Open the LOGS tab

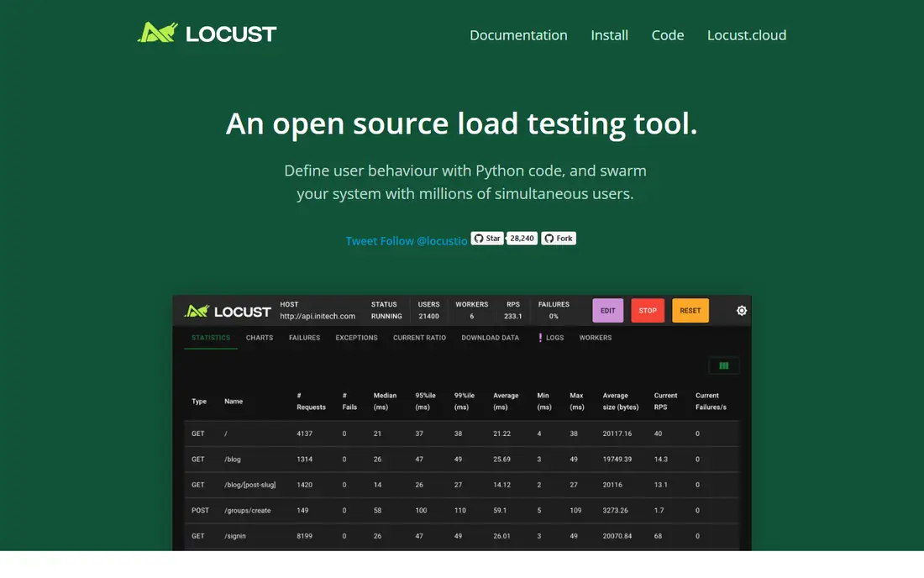click(x=551, y=338)
